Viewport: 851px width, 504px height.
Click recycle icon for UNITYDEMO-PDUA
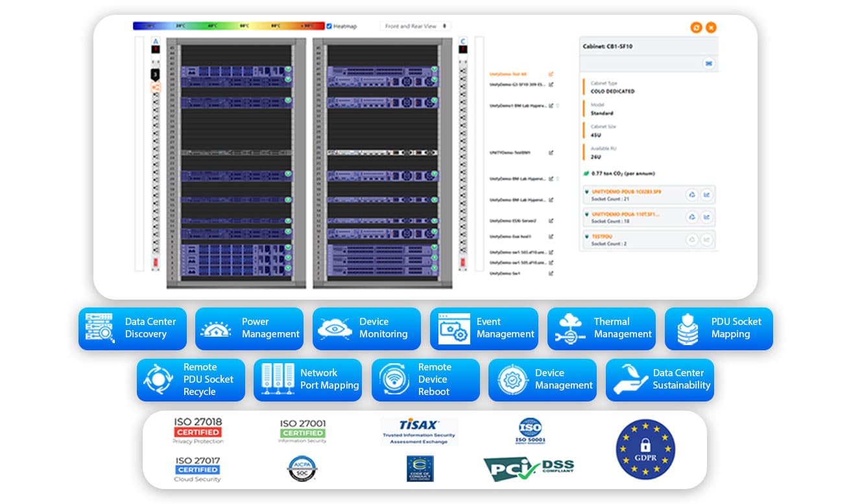click(692, 217)
